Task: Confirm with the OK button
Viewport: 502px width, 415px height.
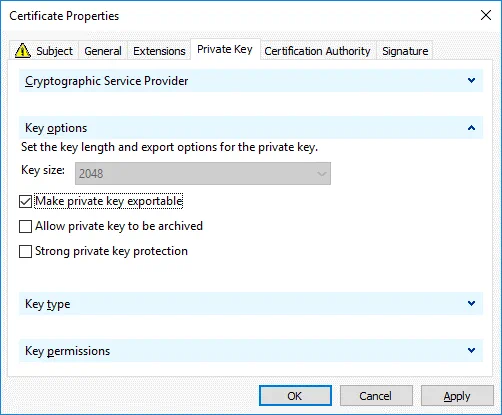Action: point(295,396)
